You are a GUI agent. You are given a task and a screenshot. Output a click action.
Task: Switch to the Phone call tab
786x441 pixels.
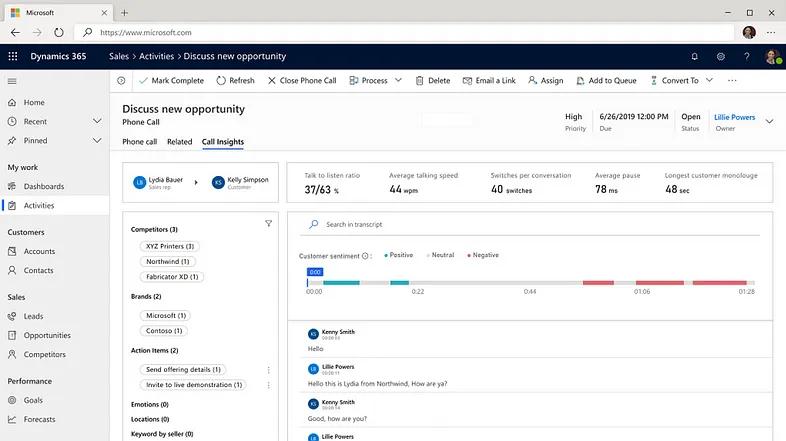coord(139,142)
